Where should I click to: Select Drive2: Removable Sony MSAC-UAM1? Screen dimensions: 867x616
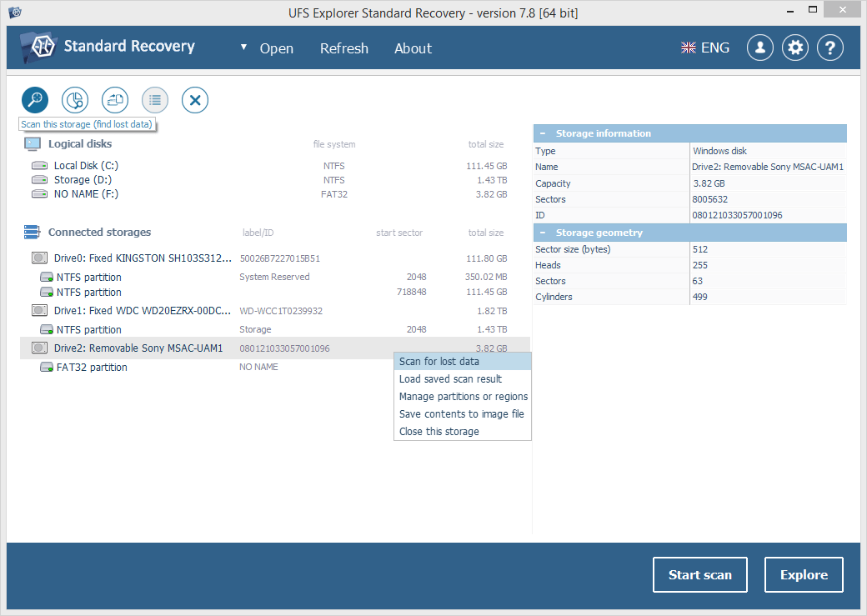138,348
